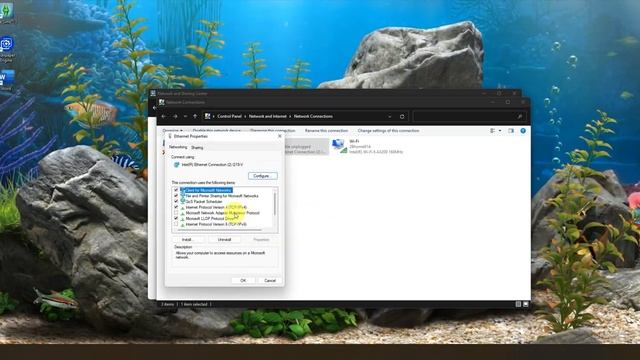Click Control Panel icon in address bar
The width and height of the screenshot is (640, 360).
pyautogui.click(x=207, y=116)
